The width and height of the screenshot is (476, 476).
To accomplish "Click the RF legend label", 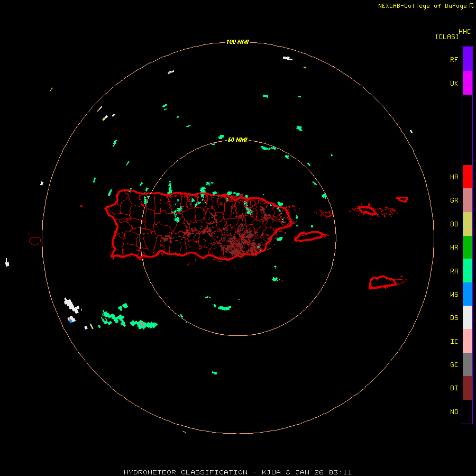I will [454, 59].
